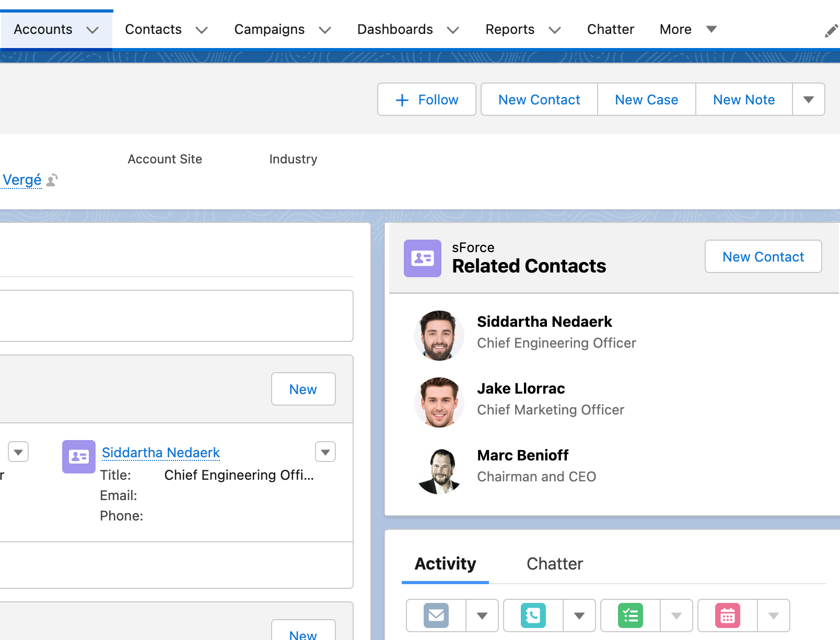Open row actions menu for Siddartha Nedaerk

[x=325, y=452]
